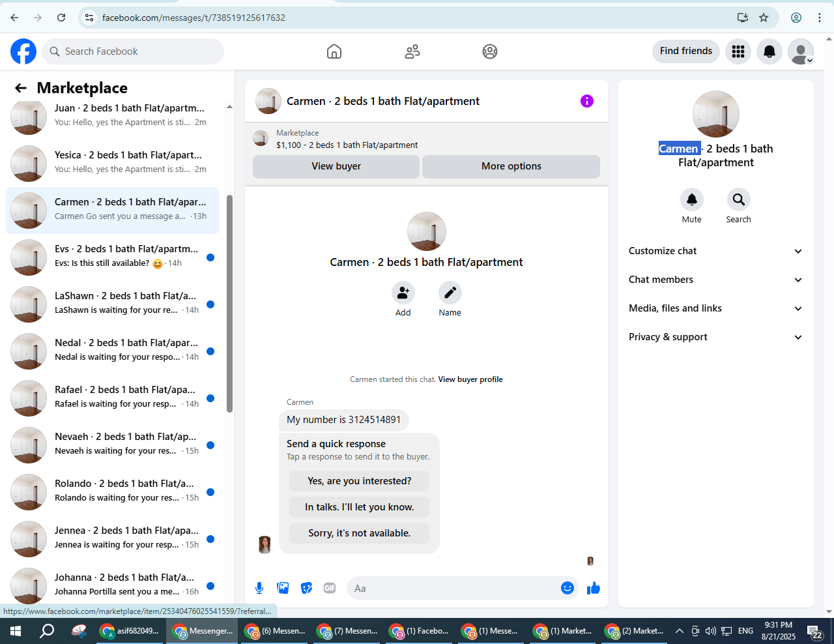This screenshot has height=644, width=834.
Task: Choose a sticker icon
Action: click(306, 588)
